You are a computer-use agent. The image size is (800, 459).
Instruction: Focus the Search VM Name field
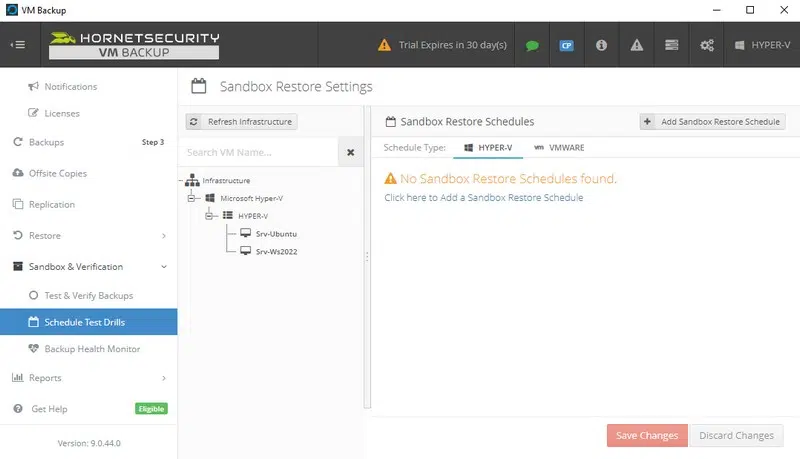pos(258,152)
